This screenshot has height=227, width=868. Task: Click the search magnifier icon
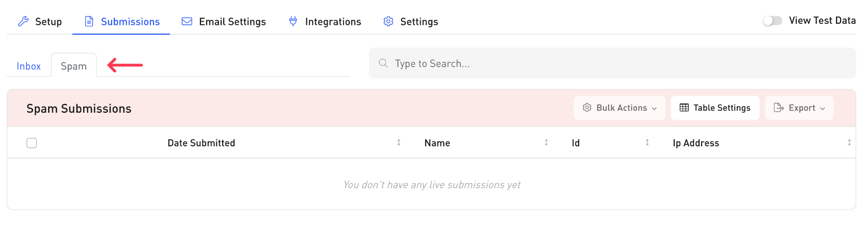pos(383,63)
